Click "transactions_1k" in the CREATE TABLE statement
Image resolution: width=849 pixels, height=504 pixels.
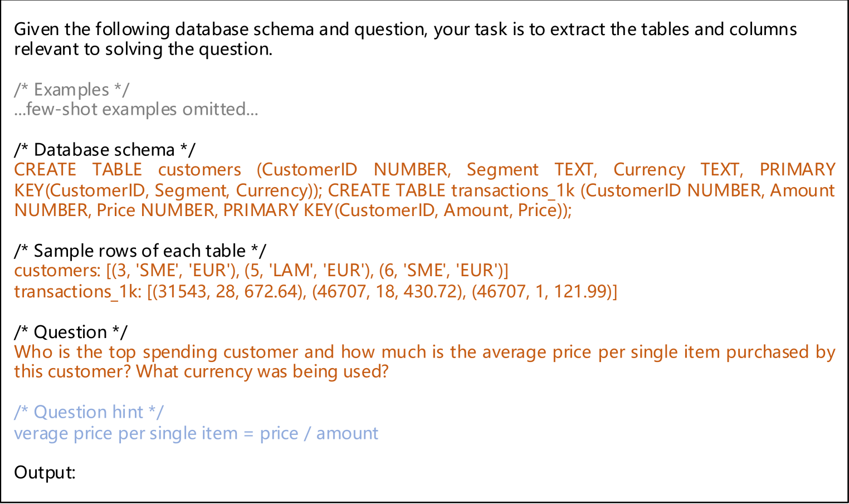pos(513,190)
